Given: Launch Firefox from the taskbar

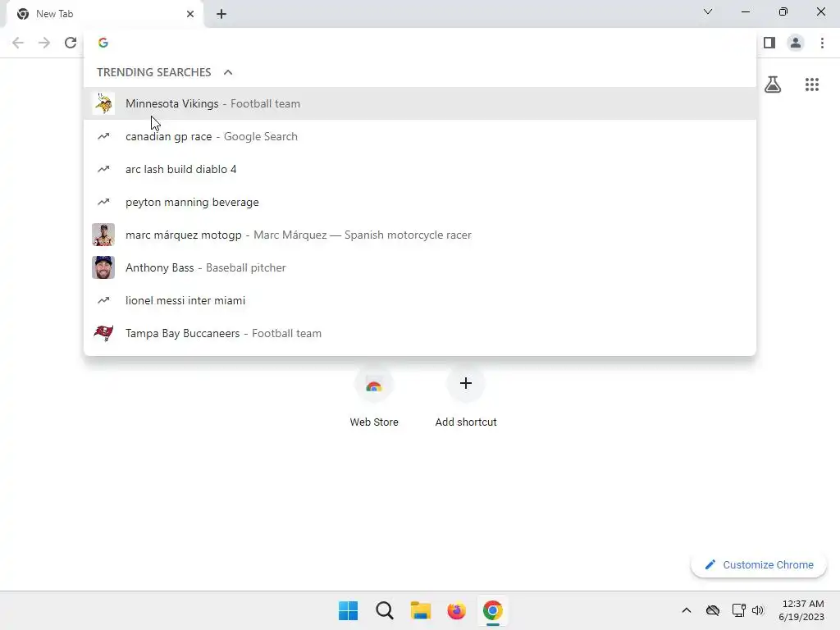Looking at the screenshot, I should (456, 610).
